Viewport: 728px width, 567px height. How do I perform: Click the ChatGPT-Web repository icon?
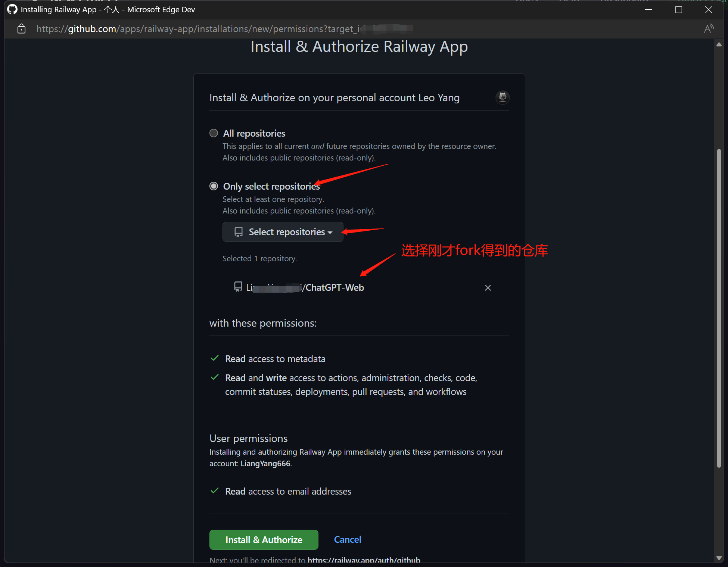[x=238, y=287]
